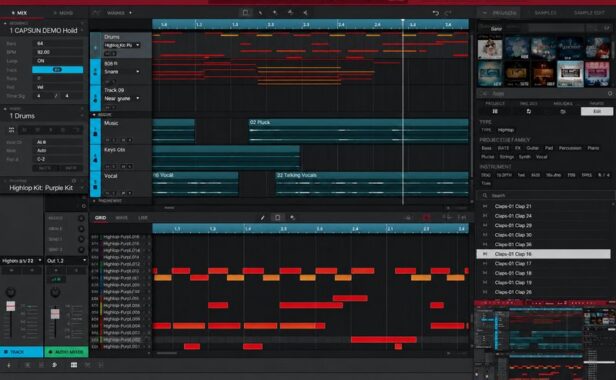Viewport: 616px width, 380px height.
Task: Toggle the Loop ON setting
Action: (x=57, y=61)
